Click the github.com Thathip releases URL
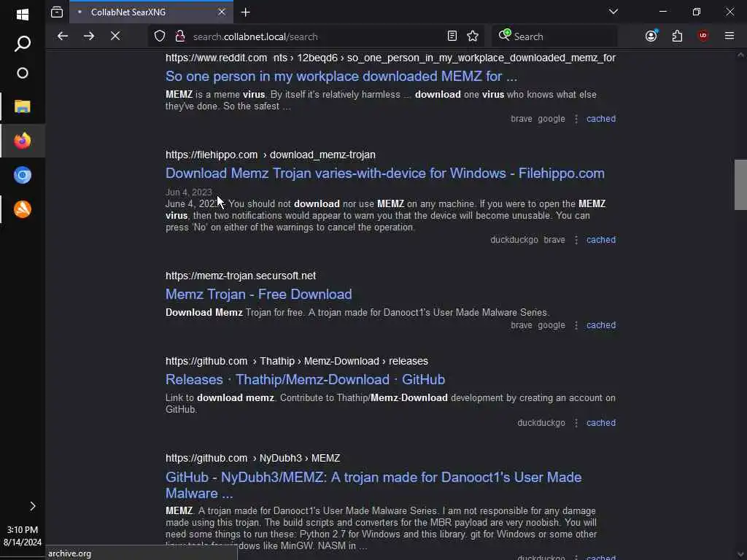The height and width of the screenshot is (560, 747). (x=296, y=361)
